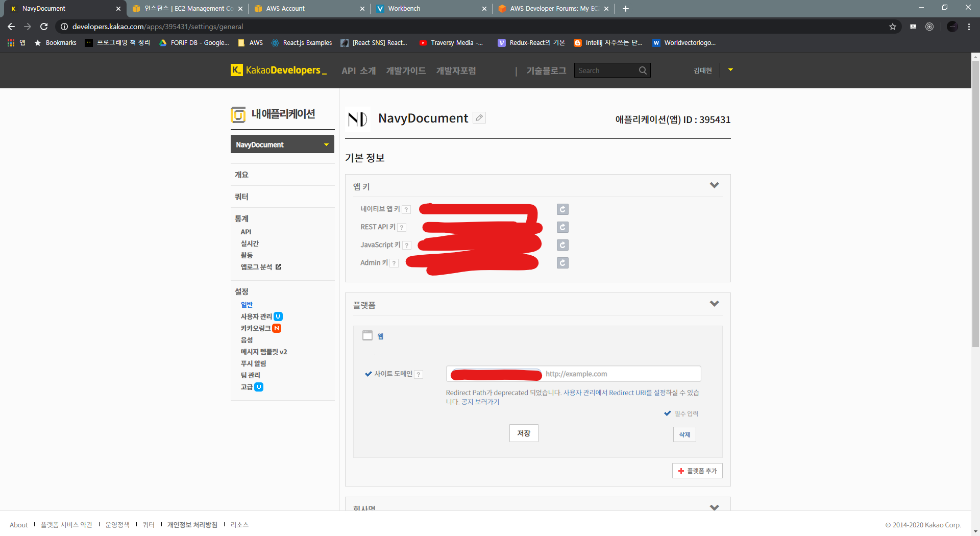Open help tooltip for site domain
980x536 pixels.
[x=419, y=375]
